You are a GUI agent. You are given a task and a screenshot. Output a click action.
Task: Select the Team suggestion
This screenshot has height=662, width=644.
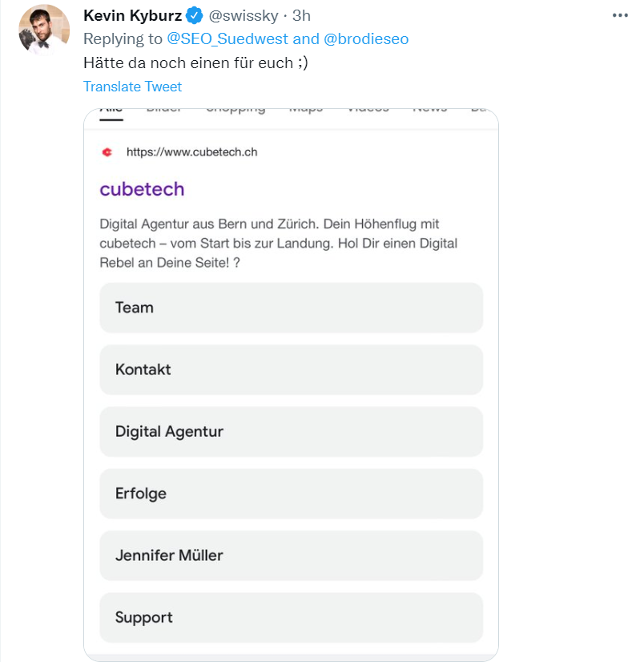[291, 308]
